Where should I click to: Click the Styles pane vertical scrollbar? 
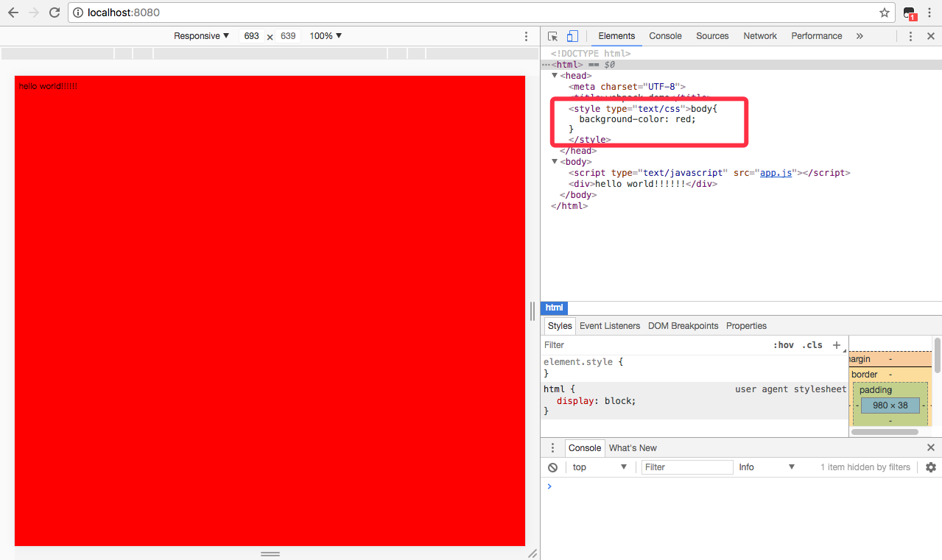938,356
